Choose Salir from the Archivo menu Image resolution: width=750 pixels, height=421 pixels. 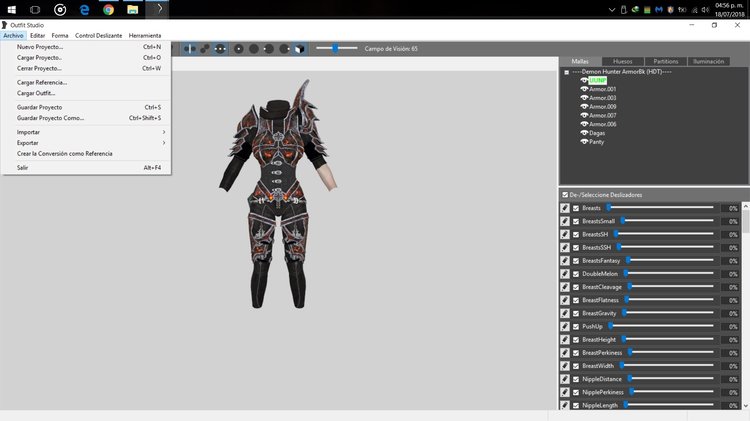pyautogui.click(x=86, y=167)
